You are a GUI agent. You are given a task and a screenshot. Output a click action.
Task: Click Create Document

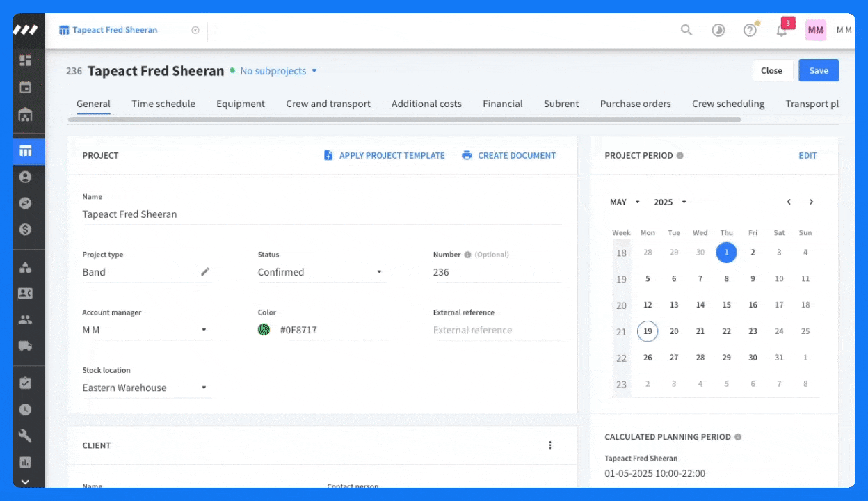509,155
